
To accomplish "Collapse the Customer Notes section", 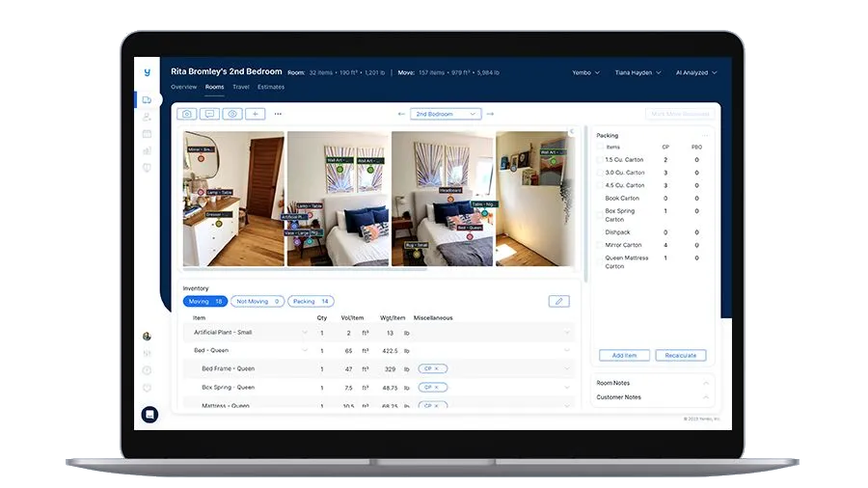I will point(706,397).
